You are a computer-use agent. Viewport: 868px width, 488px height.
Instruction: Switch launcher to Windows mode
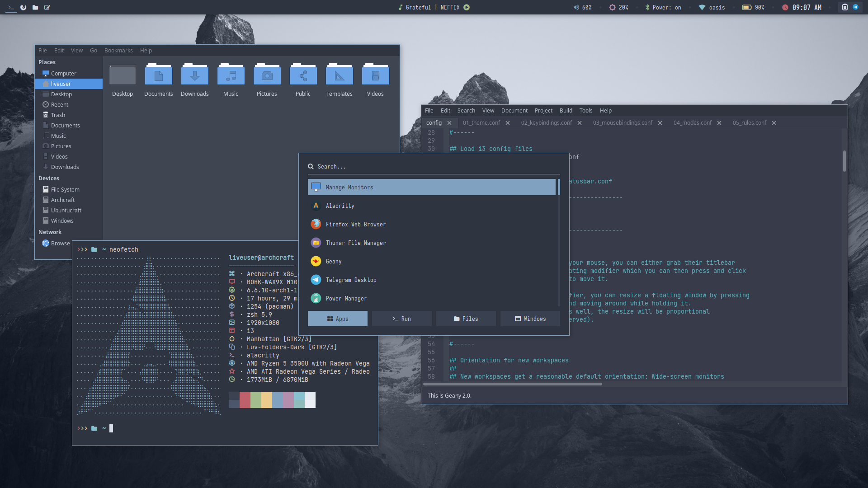click(530, 319)
